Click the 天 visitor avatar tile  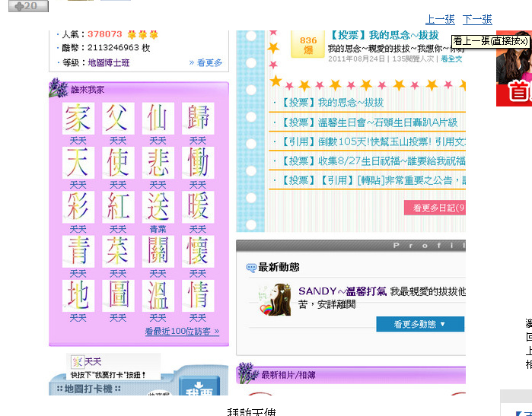78,163
